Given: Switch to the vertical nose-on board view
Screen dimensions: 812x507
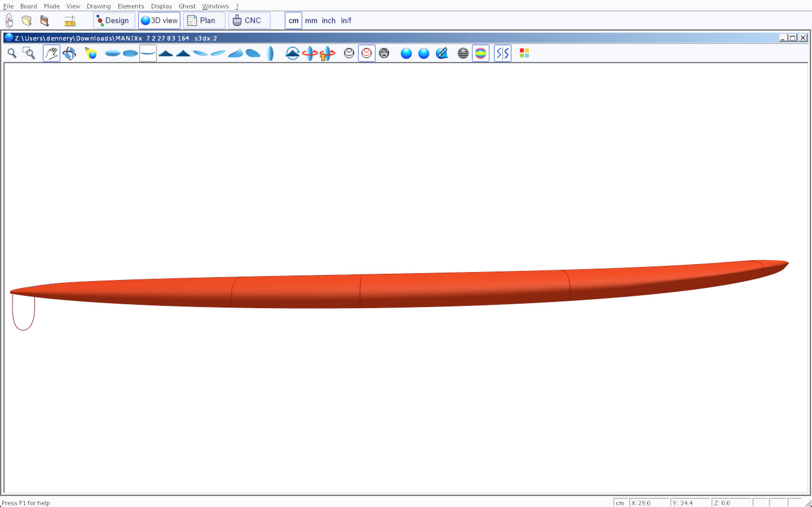Looking at the screenshot, I should (270, 53).
